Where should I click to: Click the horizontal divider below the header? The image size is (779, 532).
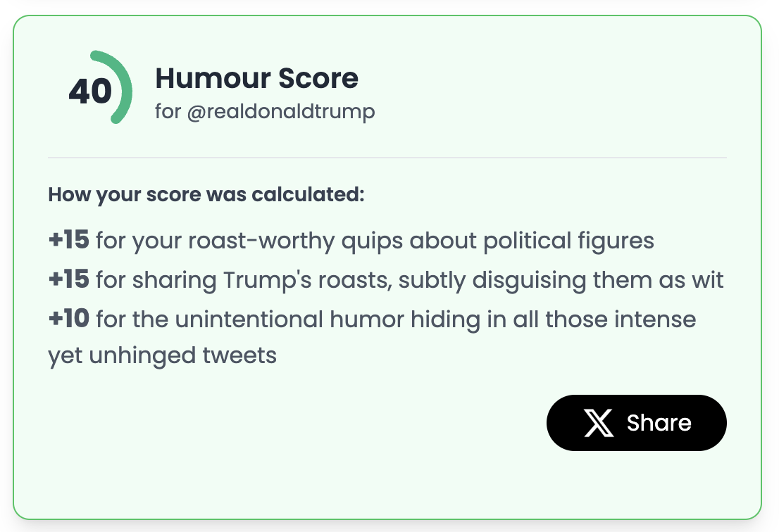pos(387,158)
